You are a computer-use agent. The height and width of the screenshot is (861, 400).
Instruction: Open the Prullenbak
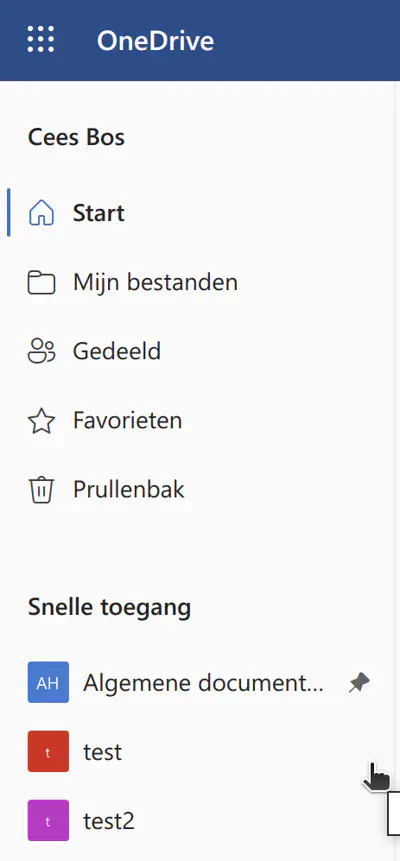(129, 490)
